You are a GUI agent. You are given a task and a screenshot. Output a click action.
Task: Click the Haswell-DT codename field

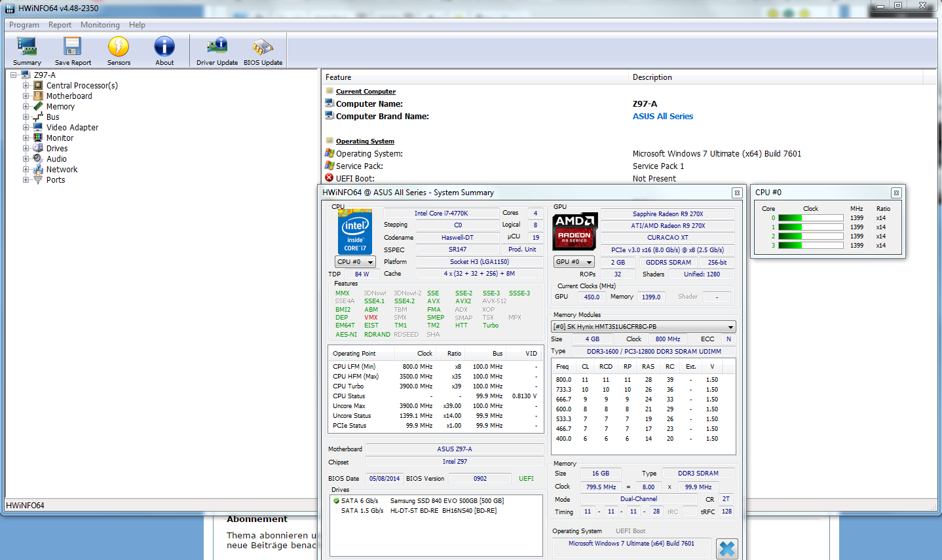click(457, 237)
